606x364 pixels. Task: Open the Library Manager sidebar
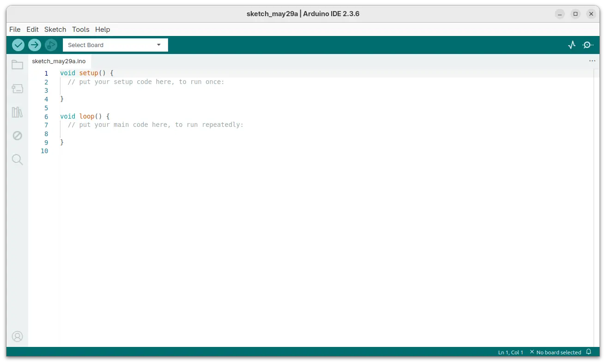coord(17,112)
